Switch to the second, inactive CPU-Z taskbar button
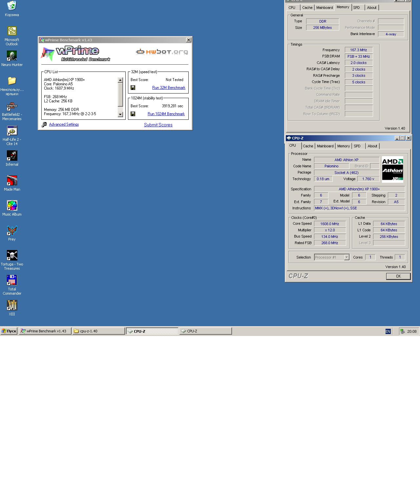420x504 pixels. pyautogui.click(x=206, y=331)
